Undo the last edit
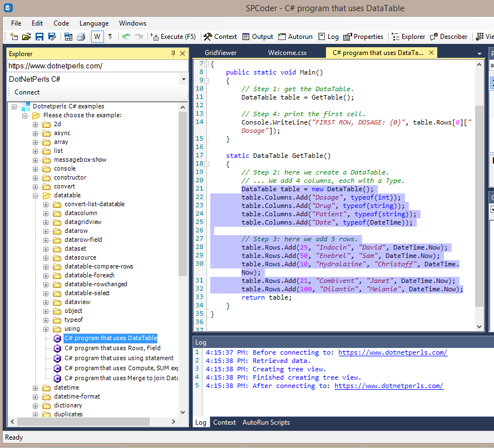This screenshot has width=494, height=448. [126, 37]
